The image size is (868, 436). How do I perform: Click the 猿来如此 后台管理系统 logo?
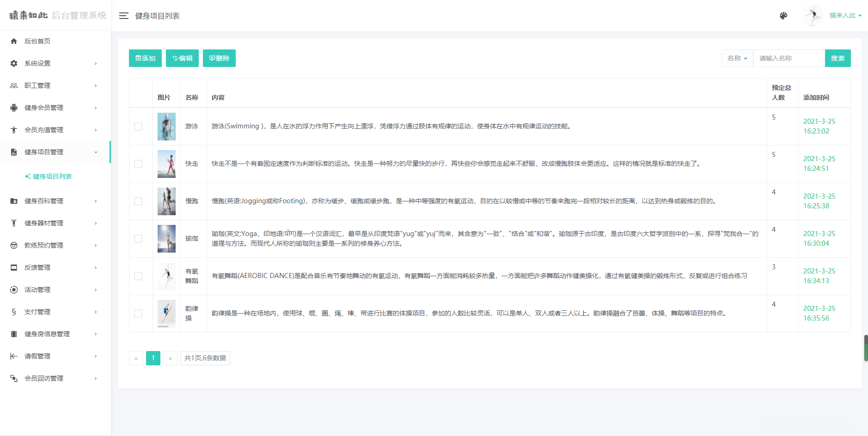coord(58,15)
